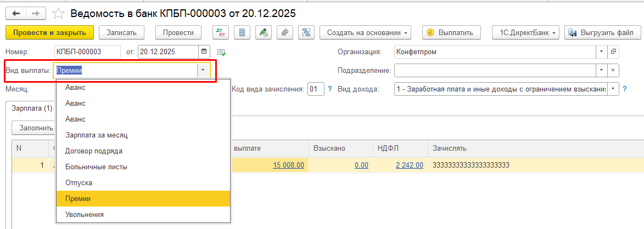
Task: Click the Выплатить button
Action: pyautogui.click(x=451, y=32)
